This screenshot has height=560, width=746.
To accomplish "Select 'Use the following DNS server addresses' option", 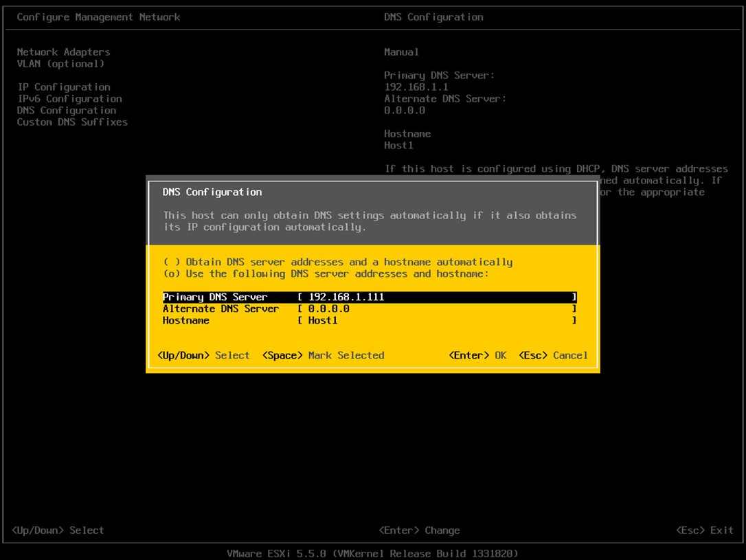I will pos(326,273).
